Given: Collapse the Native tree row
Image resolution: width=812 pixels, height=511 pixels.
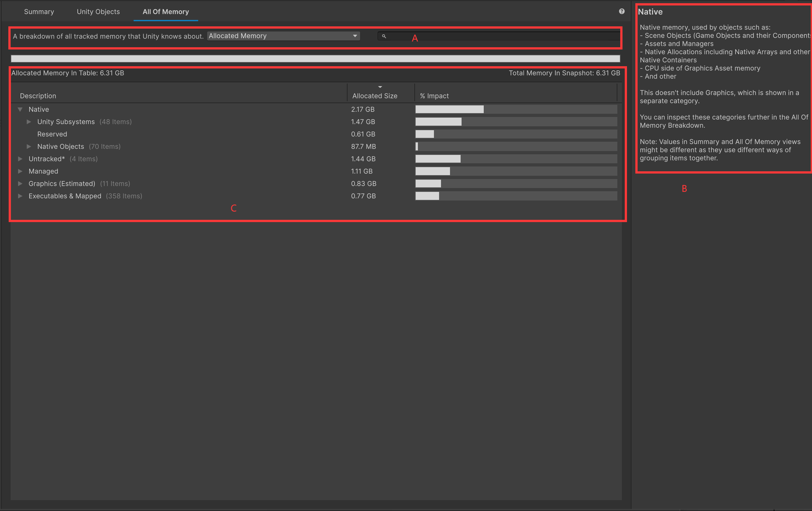Looking at the screenshot, I should [20, 109].
